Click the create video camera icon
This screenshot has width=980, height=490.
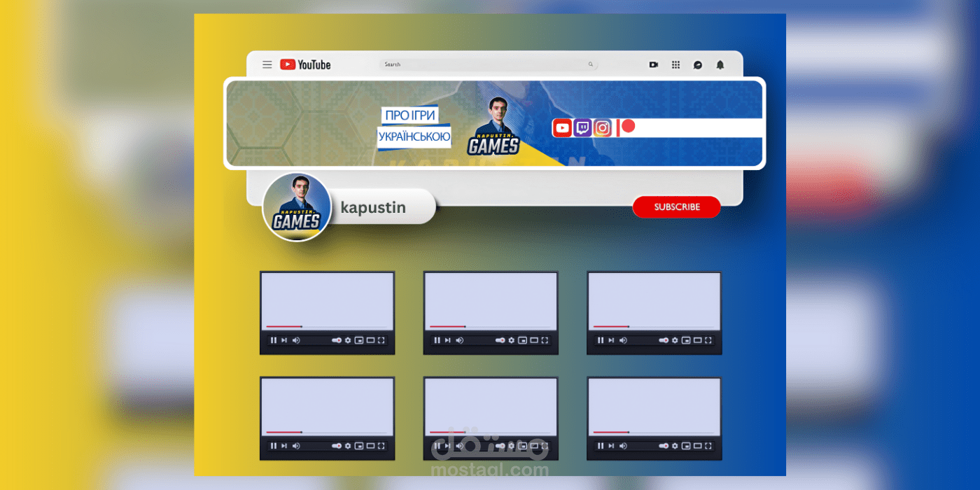(653, 64)
